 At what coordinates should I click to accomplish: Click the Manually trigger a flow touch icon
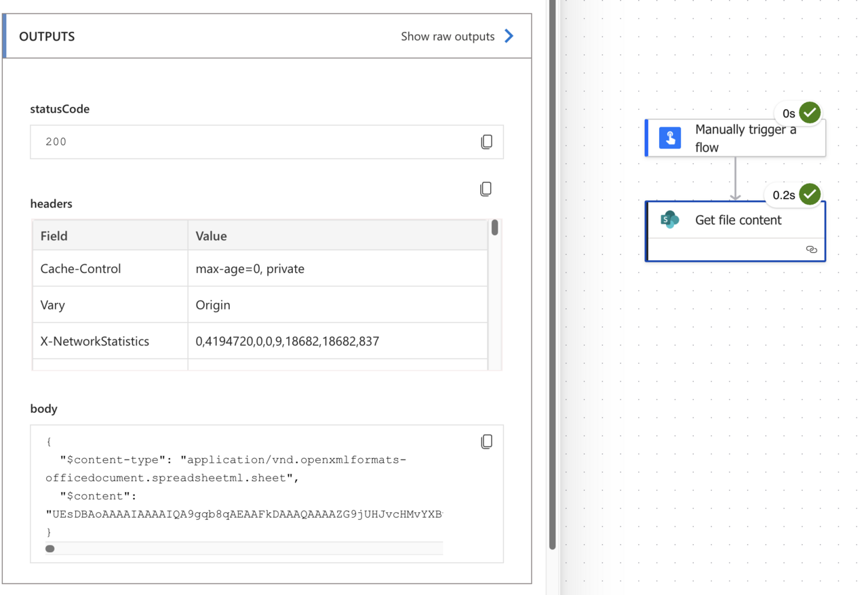670,138
